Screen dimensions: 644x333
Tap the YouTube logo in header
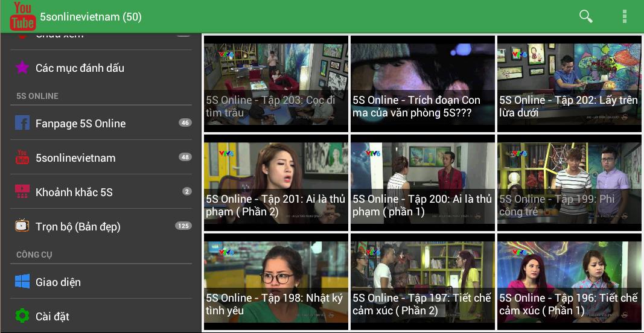pyautogui.click(x=22, y=16)
